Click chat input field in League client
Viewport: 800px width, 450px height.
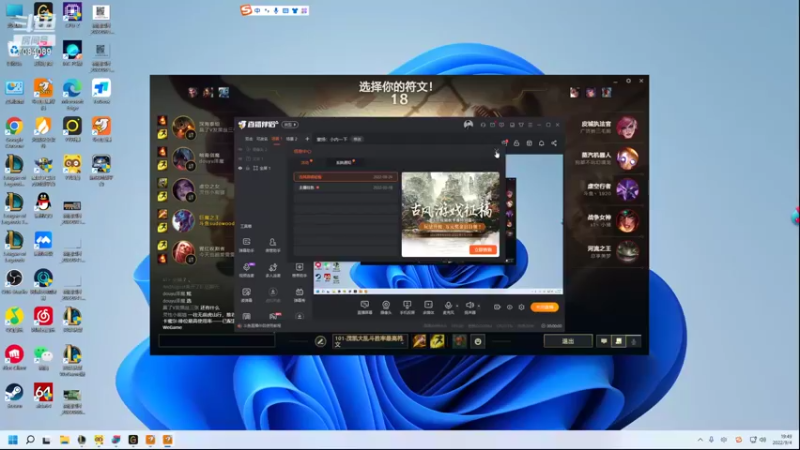coord(217,341)
